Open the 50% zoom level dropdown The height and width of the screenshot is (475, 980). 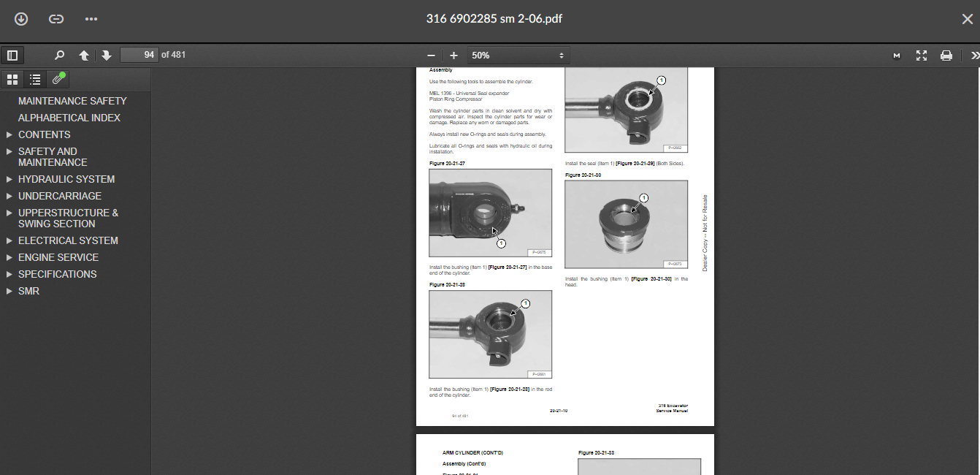518,56
